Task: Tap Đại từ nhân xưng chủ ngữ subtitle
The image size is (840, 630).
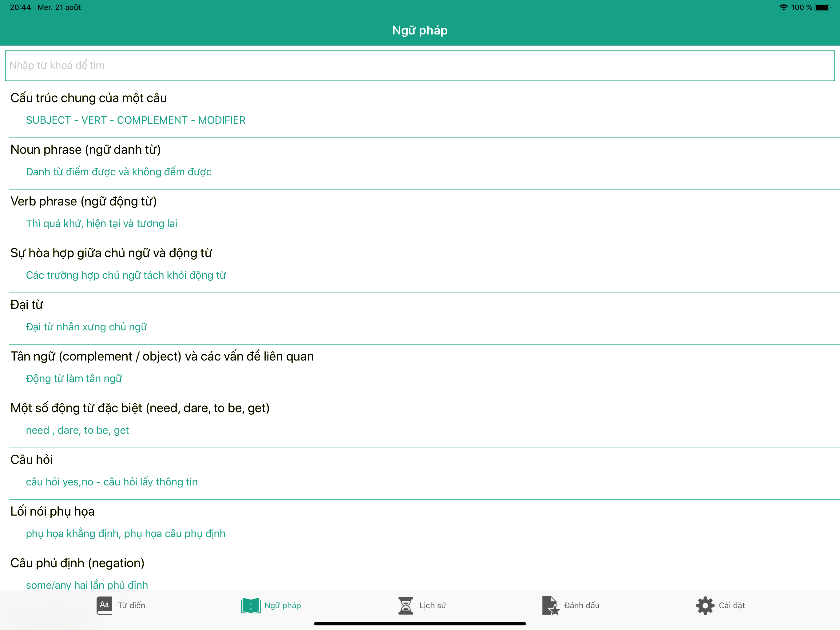Action: click(x=86, y=327)
